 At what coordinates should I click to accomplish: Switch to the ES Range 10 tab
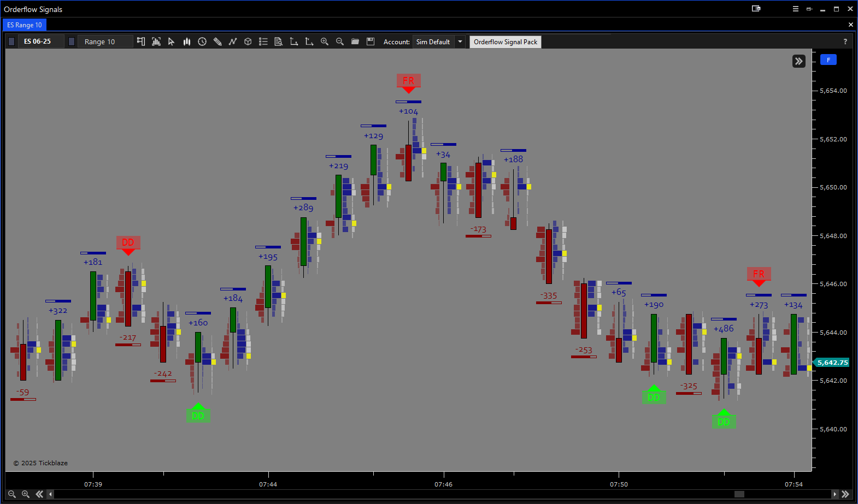tap(25, 25)
